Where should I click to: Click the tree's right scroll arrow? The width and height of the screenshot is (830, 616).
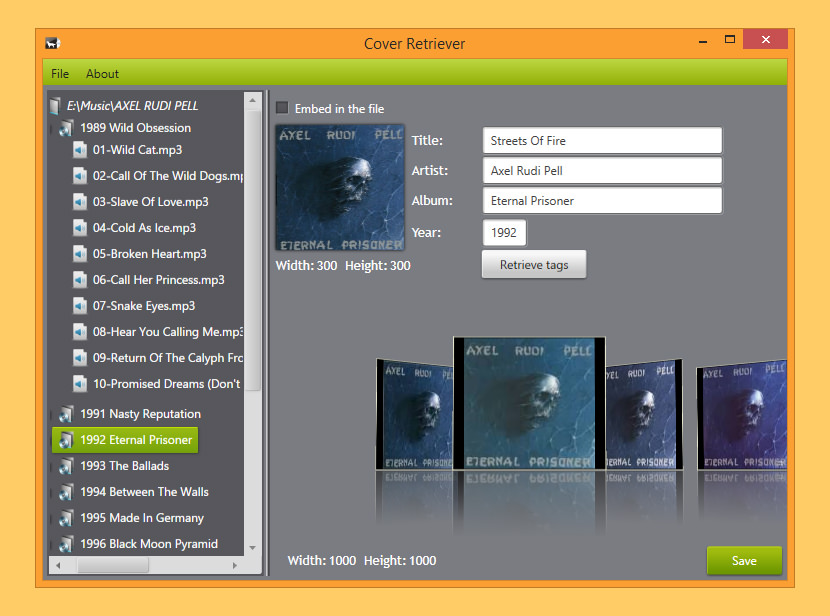coord(234,565)
